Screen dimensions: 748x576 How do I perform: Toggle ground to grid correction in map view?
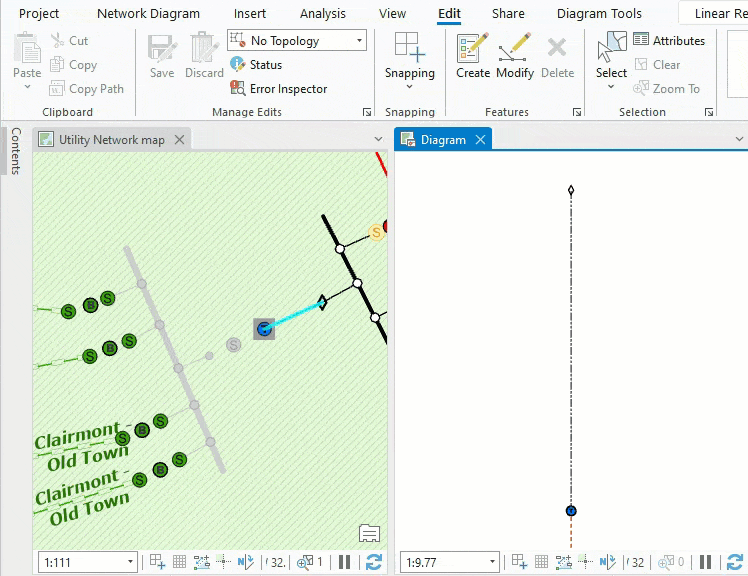246,562
